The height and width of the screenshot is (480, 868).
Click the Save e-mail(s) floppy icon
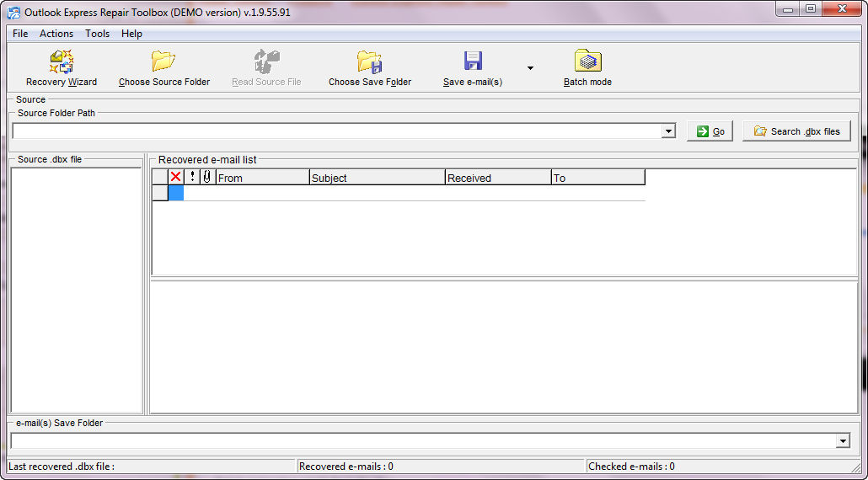[x=473, y=61]
